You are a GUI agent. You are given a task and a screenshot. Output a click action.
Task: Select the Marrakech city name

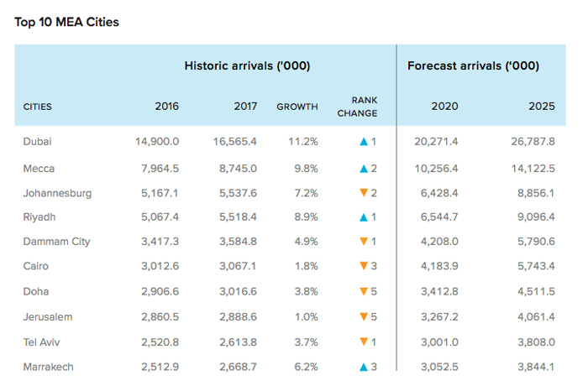point(49,367)
